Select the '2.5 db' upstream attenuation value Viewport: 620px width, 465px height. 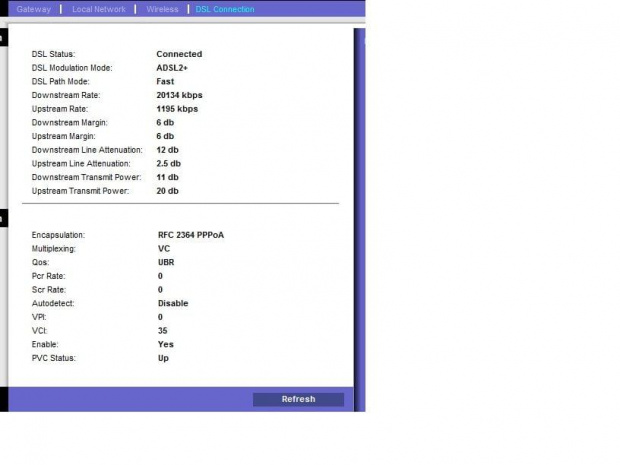coord(168,164)
